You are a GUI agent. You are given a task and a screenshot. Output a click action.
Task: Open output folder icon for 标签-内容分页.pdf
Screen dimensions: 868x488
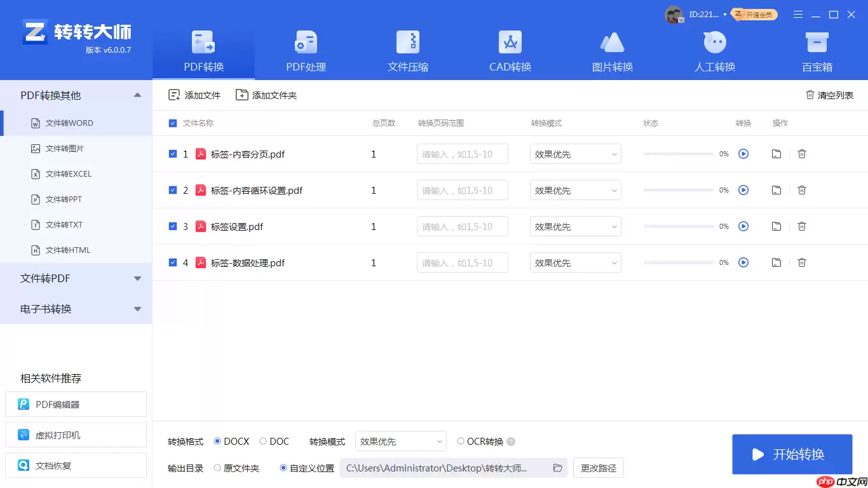click(776, 154)
